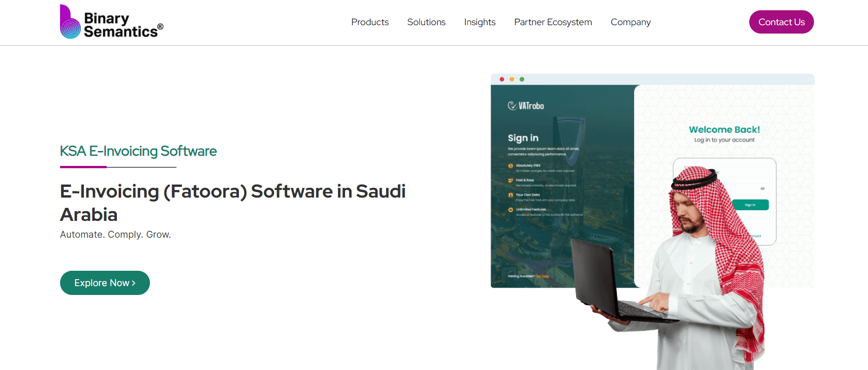
Task: Open the Solutions menu
Action: [426, 22]
